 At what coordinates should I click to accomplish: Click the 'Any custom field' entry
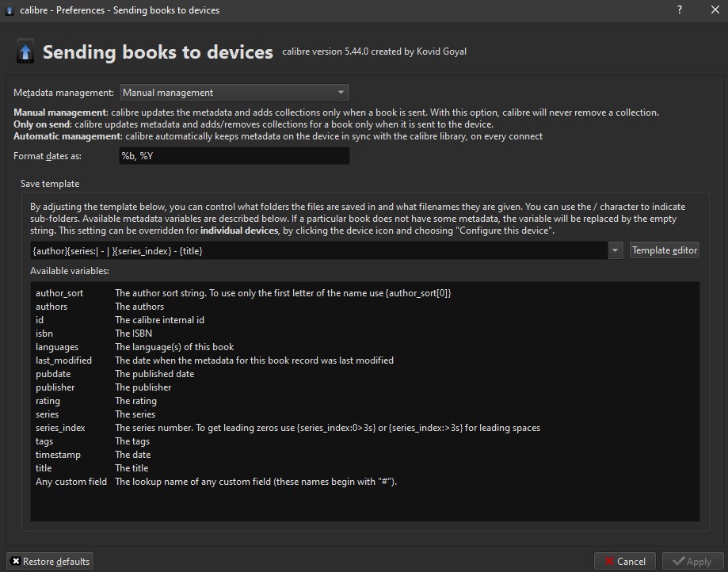(x=71, y=482)
